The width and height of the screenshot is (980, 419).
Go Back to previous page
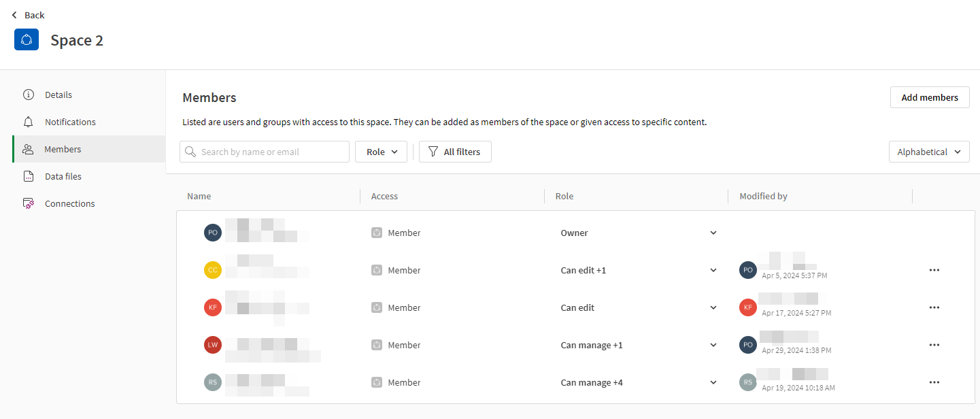pos(28,15)
